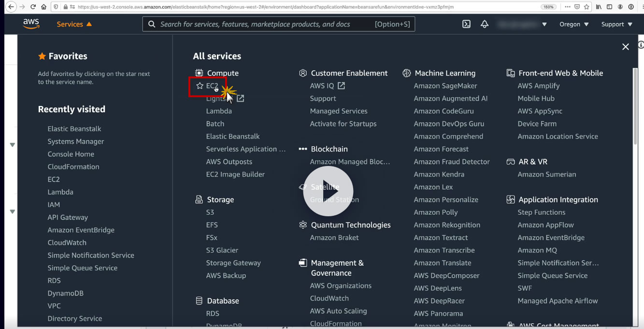Collapse the Services menu dropdown
644x329 pixels.
click(x=74, y=24)
